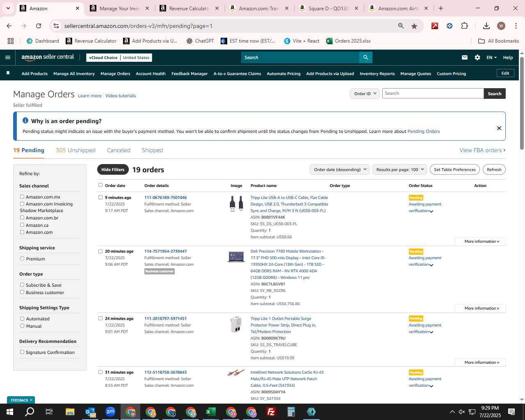The width and height of the screenshot is (525, 420).
Task: Open the Order ID search type dropdown
Action: click(365, 94)
